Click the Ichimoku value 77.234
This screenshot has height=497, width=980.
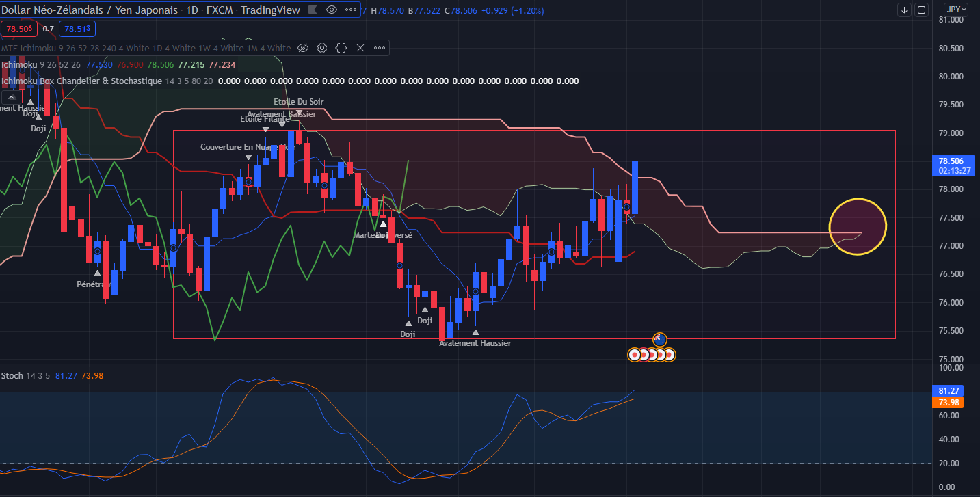coord(222,64)
